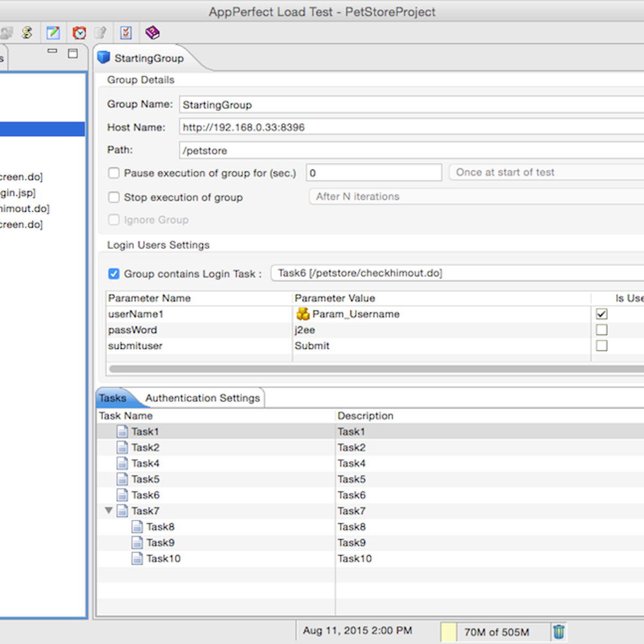644x644 pixels.
Task: Click the red alarm clock scheduler icon
Action: (79, 33)
